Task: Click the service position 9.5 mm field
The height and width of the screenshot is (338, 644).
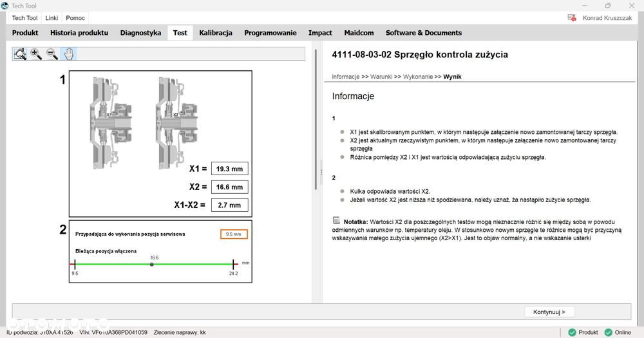Action: [234, 234]
